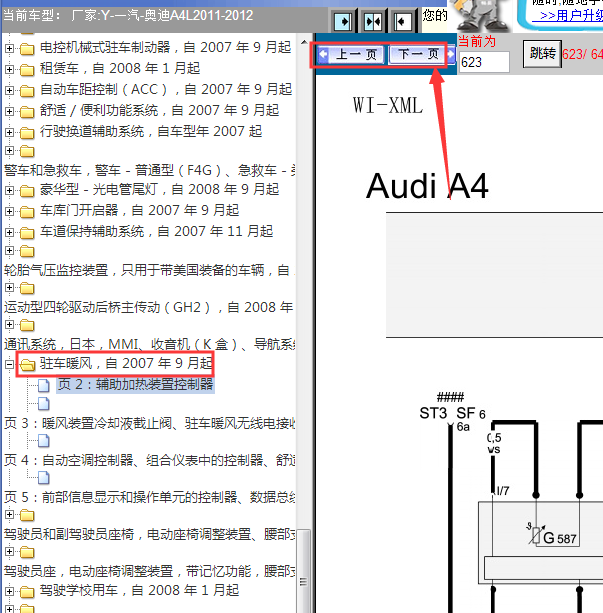Expand 舒适/便利功能系统 folder node
This screenshot has width=603, height=613.
coord(9,111)
